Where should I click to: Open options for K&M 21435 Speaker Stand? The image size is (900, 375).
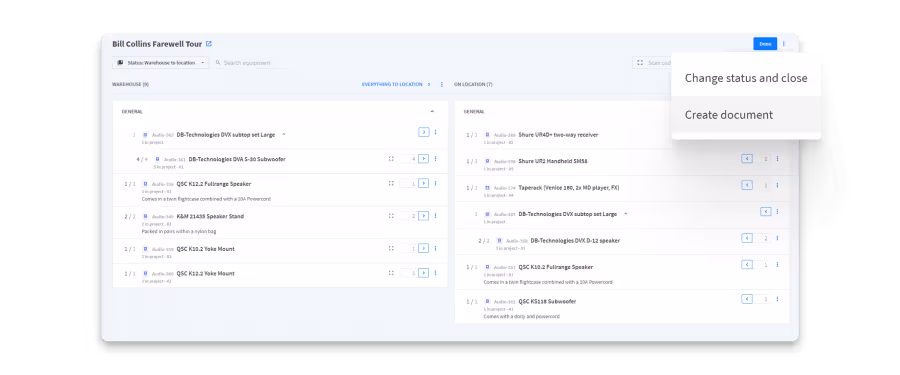435,216
